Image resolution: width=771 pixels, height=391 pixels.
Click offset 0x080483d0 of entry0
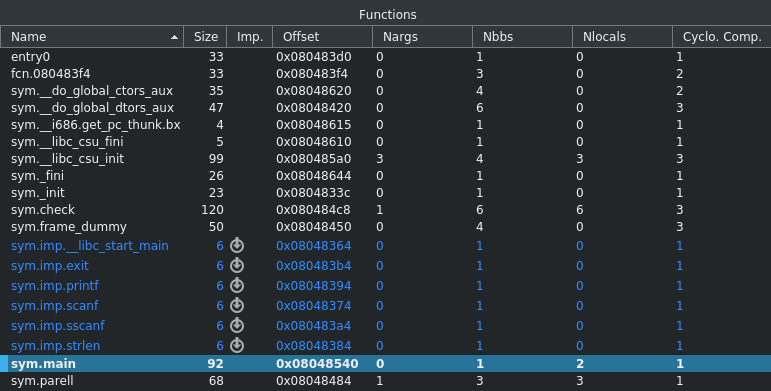[314, 57]
